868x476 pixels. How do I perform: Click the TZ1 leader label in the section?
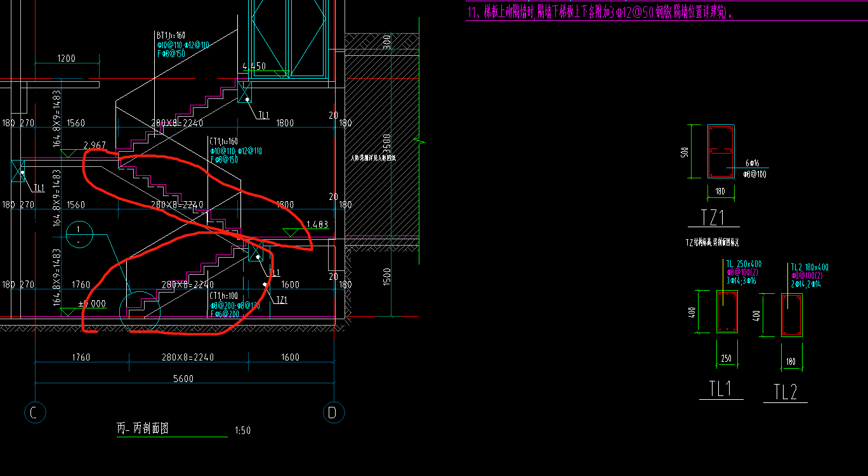point(281,300)
